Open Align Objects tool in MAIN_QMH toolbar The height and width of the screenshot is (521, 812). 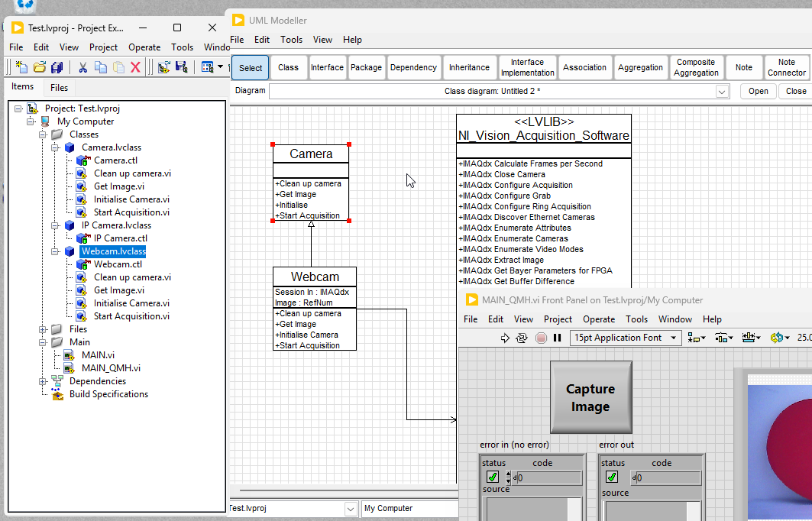coord(696,338)
